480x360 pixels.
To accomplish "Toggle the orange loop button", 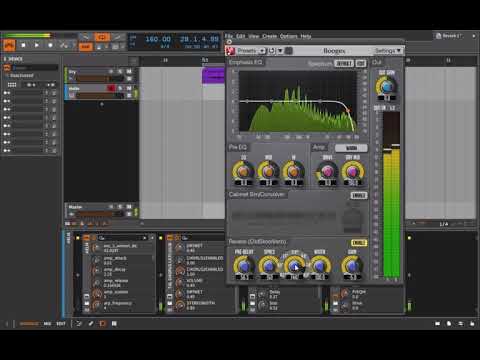I will point(102,37).
